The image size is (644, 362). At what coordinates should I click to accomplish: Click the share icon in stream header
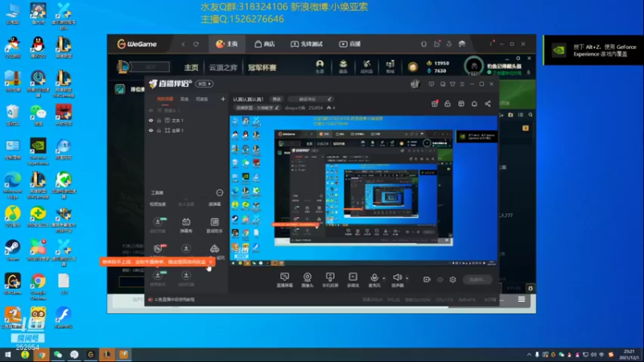coord(488,104)
